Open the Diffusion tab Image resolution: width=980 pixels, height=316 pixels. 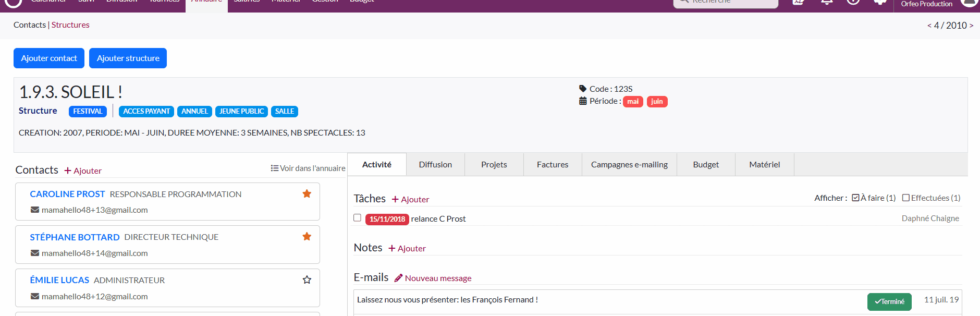pos(435,164)
